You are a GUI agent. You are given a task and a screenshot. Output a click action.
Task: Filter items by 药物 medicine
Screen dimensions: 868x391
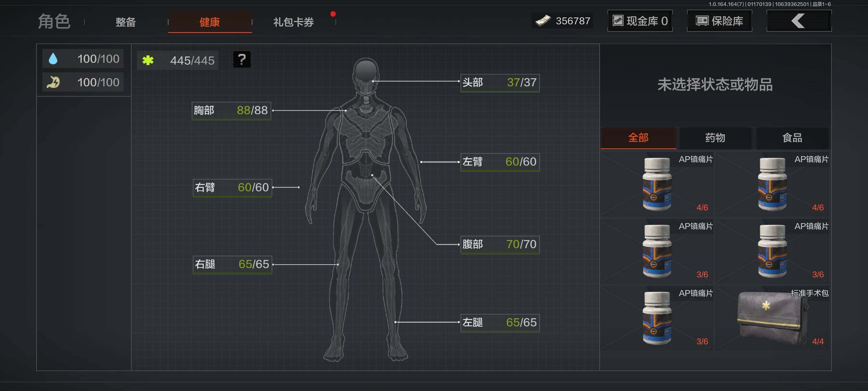715,138
